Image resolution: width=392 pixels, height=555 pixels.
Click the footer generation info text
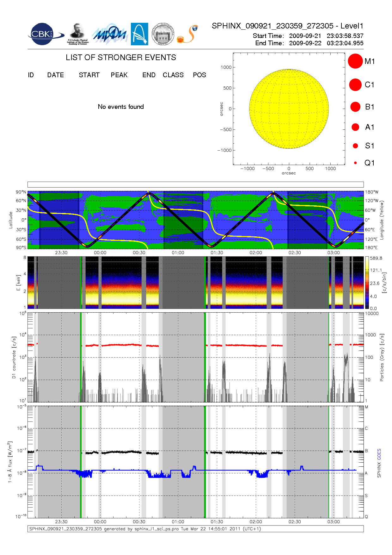point(145,529)
